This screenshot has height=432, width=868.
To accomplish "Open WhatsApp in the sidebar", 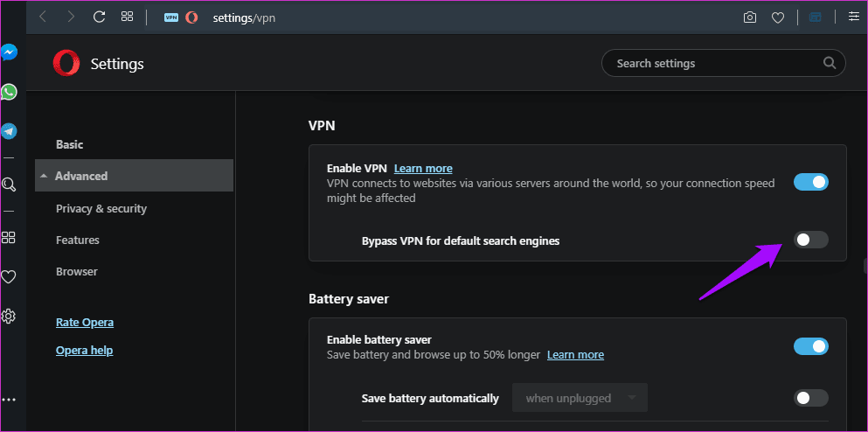I will [x=9, y=92].
